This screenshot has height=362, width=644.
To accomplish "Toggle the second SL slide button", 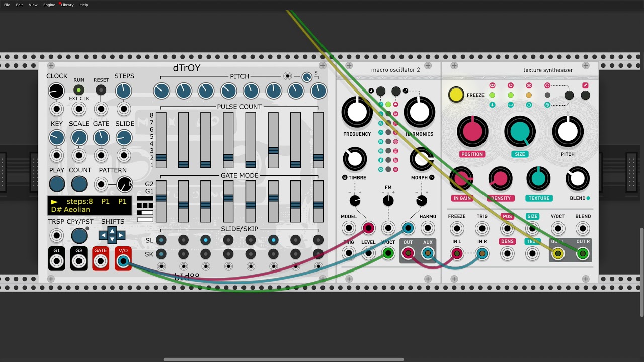I will point(183,240).
